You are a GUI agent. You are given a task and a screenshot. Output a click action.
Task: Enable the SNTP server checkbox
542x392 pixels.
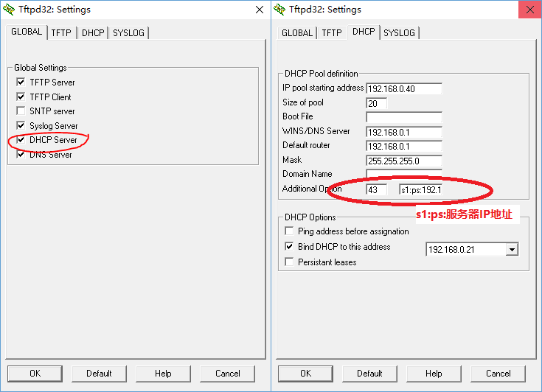point(21,111)
